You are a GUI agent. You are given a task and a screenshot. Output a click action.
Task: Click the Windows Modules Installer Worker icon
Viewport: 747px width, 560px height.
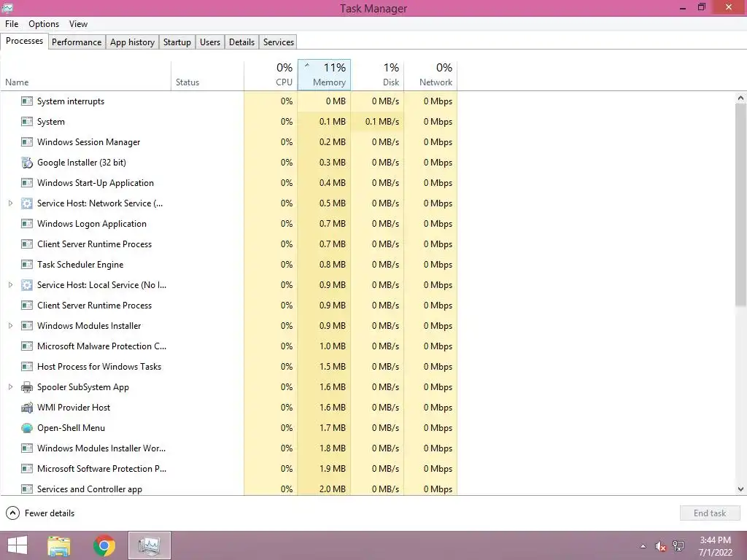click(27, 448)
